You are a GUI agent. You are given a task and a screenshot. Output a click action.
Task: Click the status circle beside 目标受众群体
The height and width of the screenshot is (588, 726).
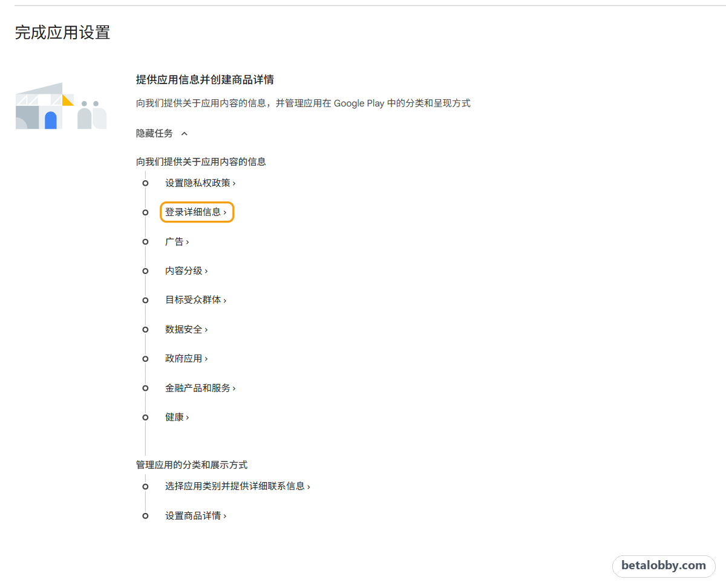pyautogui.click(x=145, y=301)
